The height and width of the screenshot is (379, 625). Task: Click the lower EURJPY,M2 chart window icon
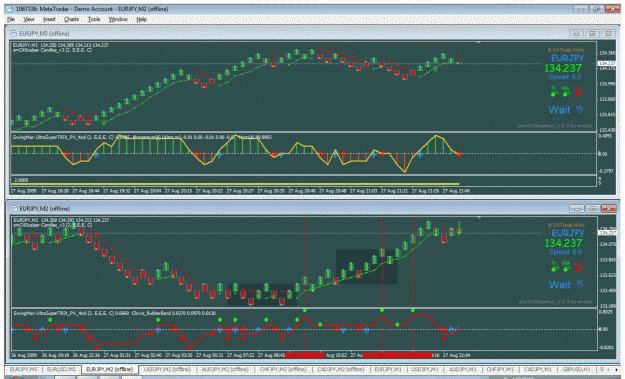coord(13,208)
